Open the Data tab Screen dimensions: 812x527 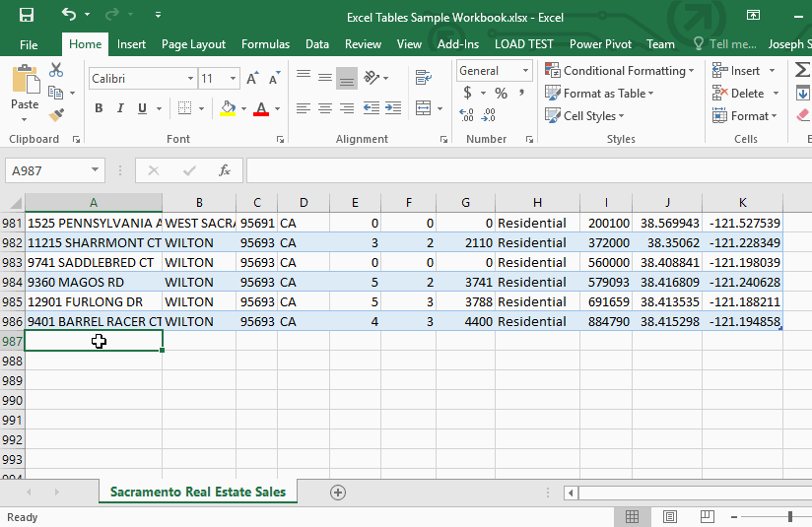(x=317, y=44)
